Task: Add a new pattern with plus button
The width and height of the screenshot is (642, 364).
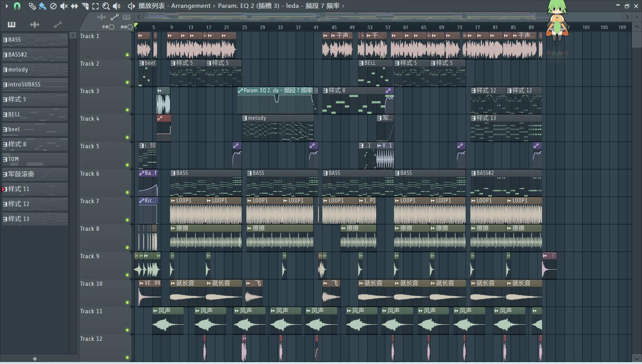Action: (35, 358)
